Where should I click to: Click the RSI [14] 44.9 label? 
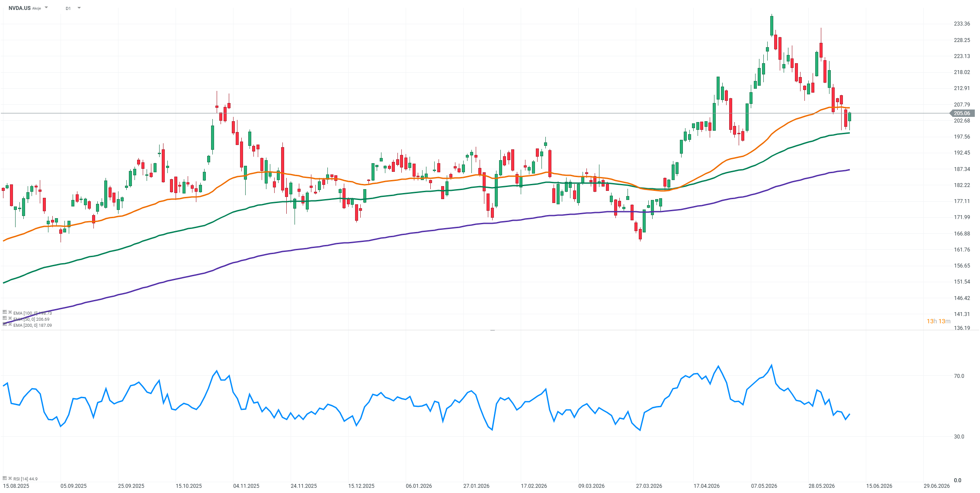point(26,479)
